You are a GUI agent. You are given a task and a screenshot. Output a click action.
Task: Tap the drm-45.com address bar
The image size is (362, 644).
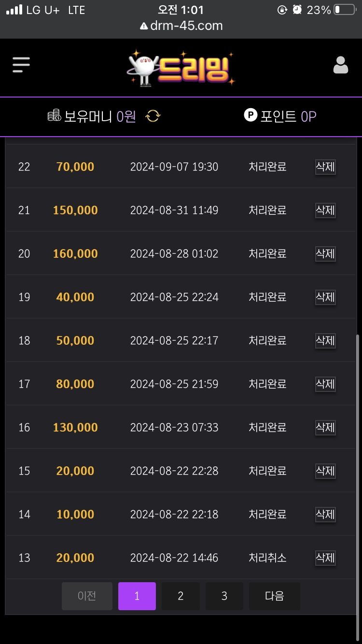181,26
